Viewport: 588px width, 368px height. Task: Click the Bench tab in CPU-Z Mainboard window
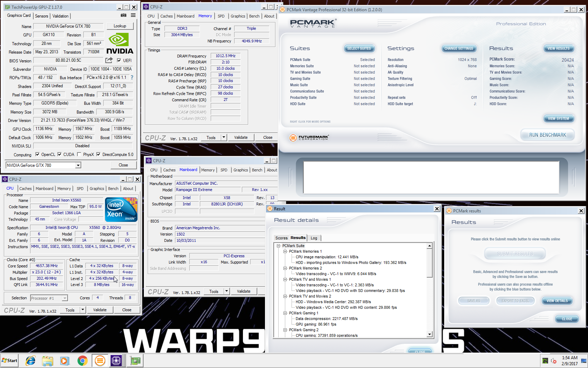click(257, 170)
